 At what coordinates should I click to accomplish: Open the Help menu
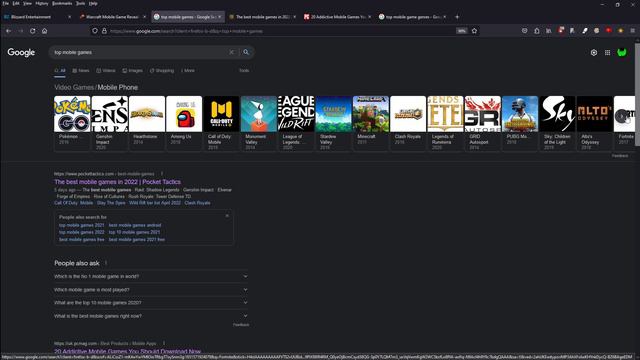click(93, 3)
